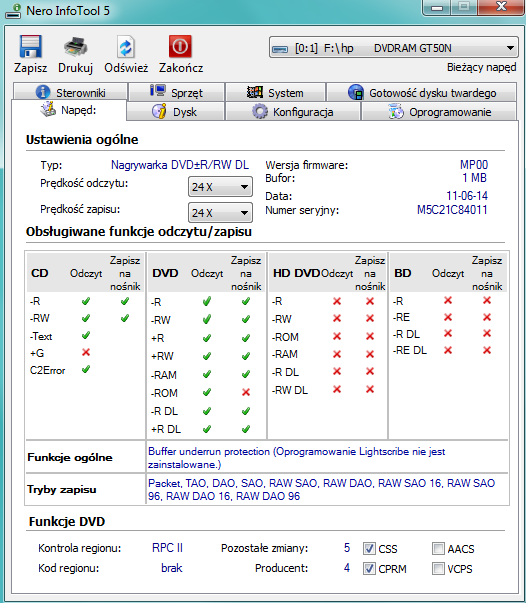Click the date value 11-06-14
Viewport: 526px width, 603px height.
tap(467, 196)
